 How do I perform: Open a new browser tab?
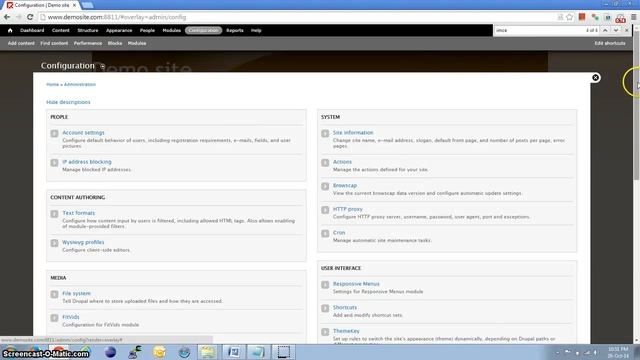pyautogui.click(x=87, y=5)
